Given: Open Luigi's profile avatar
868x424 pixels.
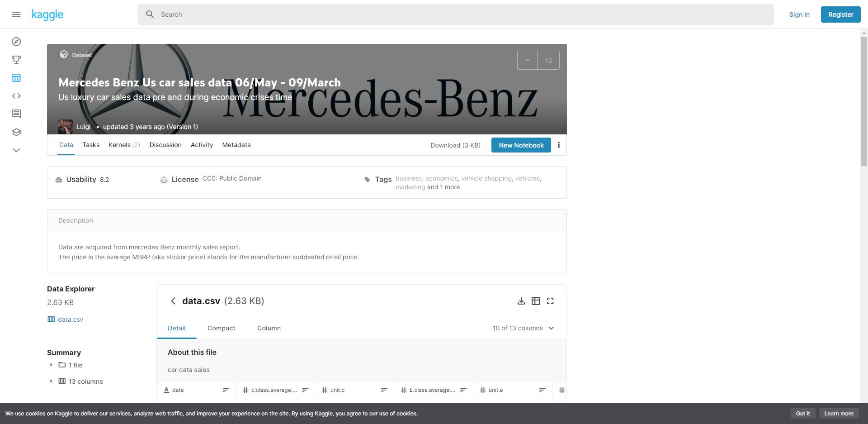Looking at the screenshot, I should (x=66, y=127).
